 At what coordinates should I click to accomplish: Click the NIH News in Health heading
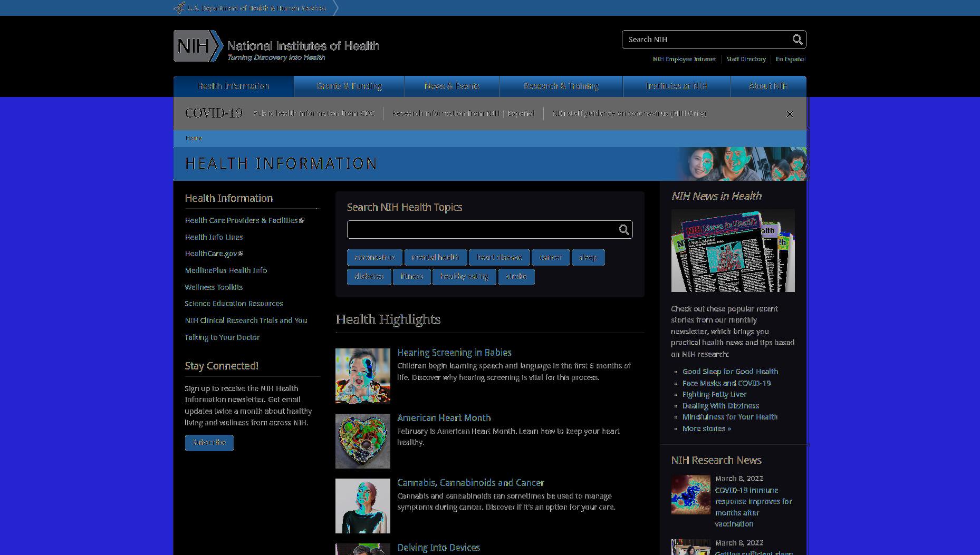coord(716,196)
